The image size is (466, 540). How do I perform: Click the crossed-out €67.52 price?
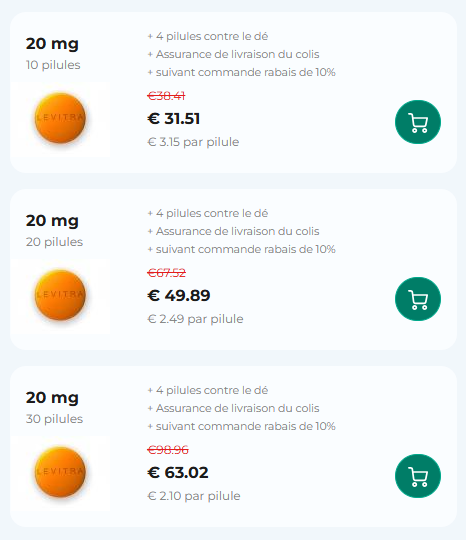(x=166, y=273)
